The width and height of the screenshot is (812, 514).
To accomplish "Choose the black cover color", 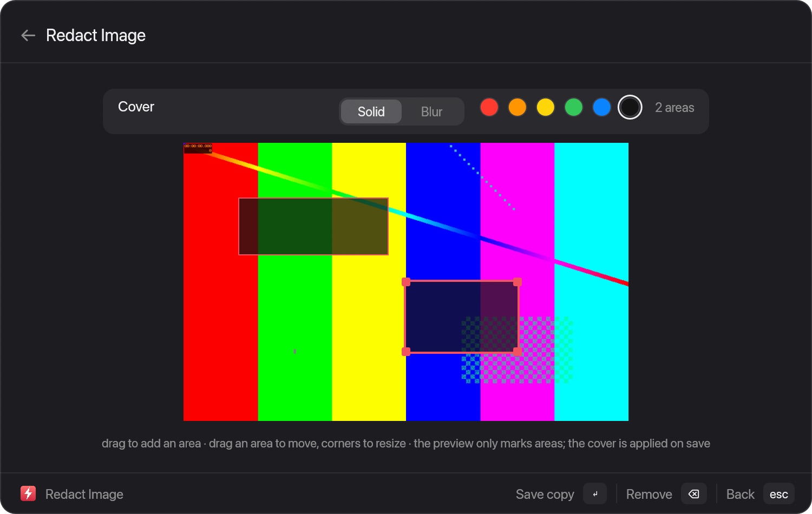I will tap(630, 107).
